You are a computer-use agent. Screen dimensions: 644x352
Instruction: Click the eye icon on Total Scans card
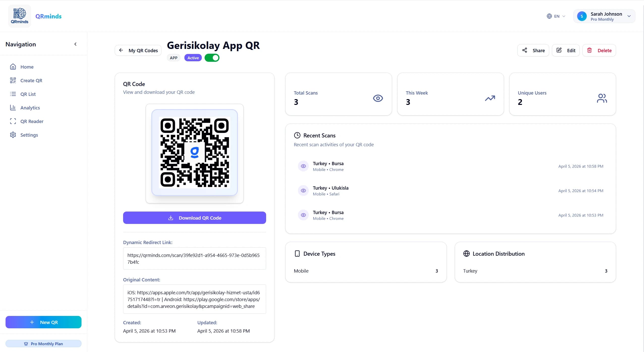pos(378,98)
